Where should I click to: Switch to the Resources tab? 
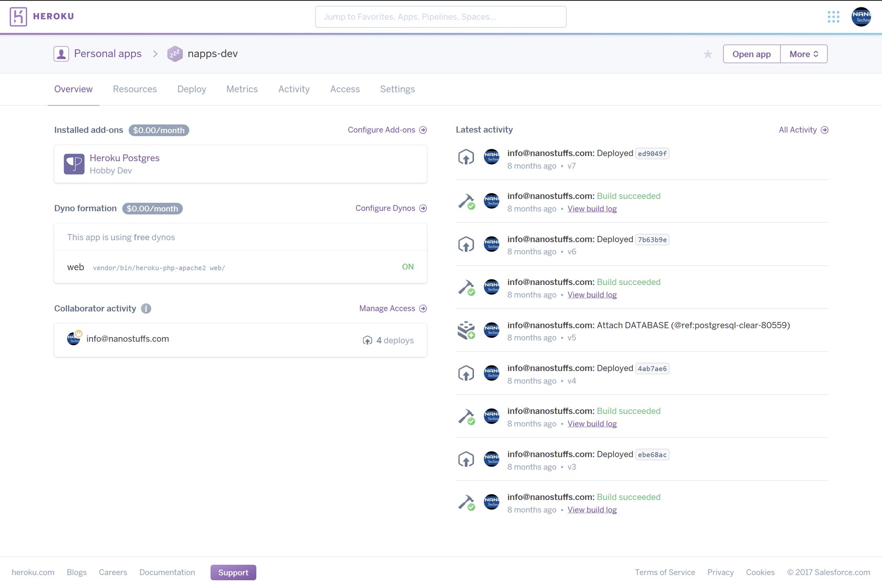pyautogui.click(x=135, y=89)
